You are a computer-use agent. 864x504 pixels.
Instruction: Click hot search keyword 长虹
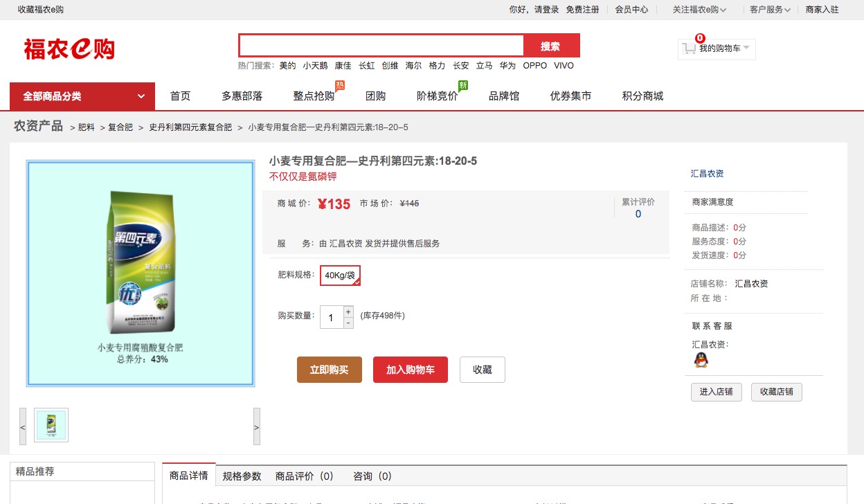pos(367,66)
